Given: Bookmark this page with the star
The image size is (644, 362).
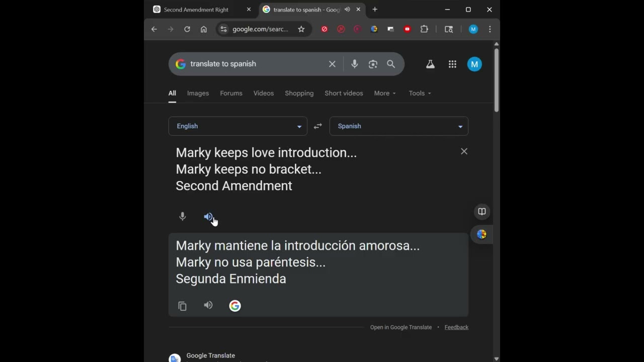Looking at the screenshot, I should click(301, 29).
